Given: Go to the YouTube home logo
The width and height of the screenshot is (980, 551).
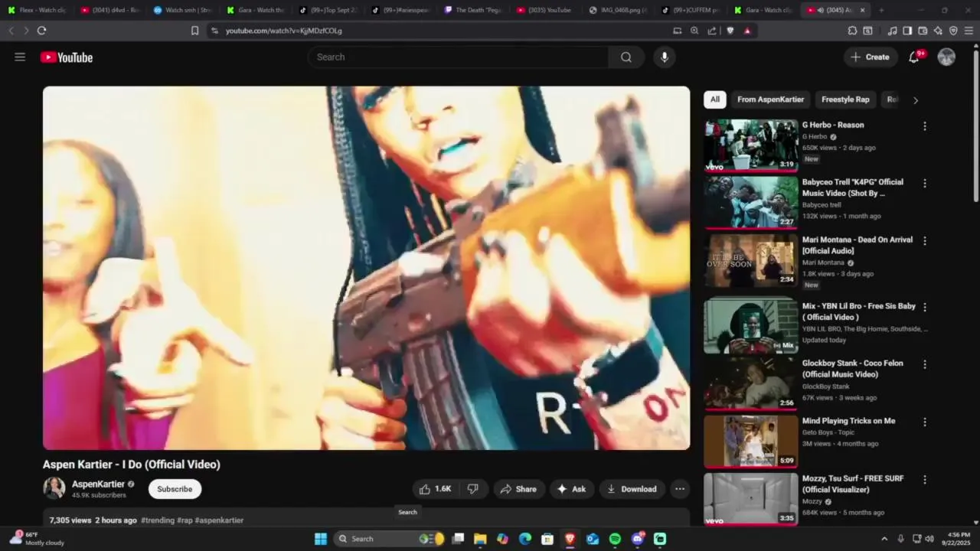Looking at the screenshot, I should click(67, 57).
